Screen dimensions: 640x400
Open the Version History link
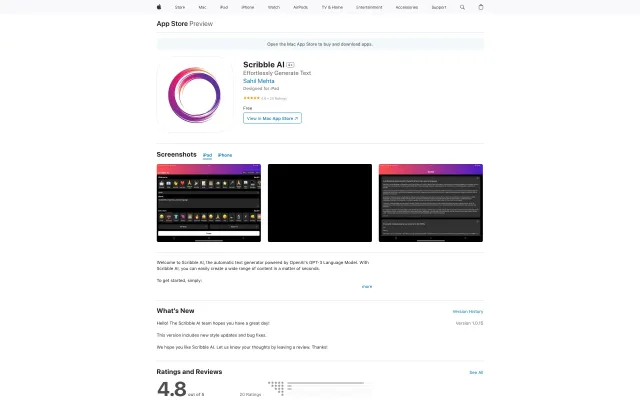pyautogui.click(x=468, y=312)
